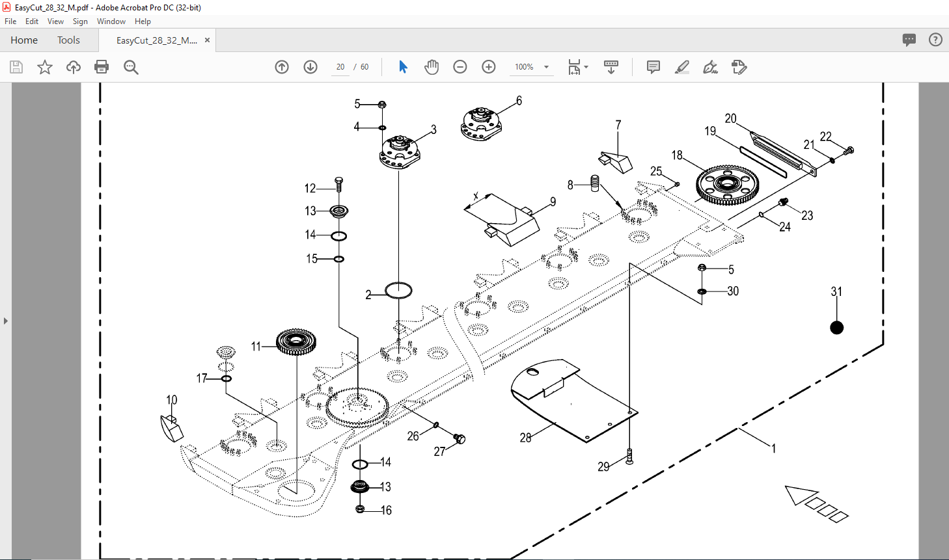Click the stamp tool icon

739,67
